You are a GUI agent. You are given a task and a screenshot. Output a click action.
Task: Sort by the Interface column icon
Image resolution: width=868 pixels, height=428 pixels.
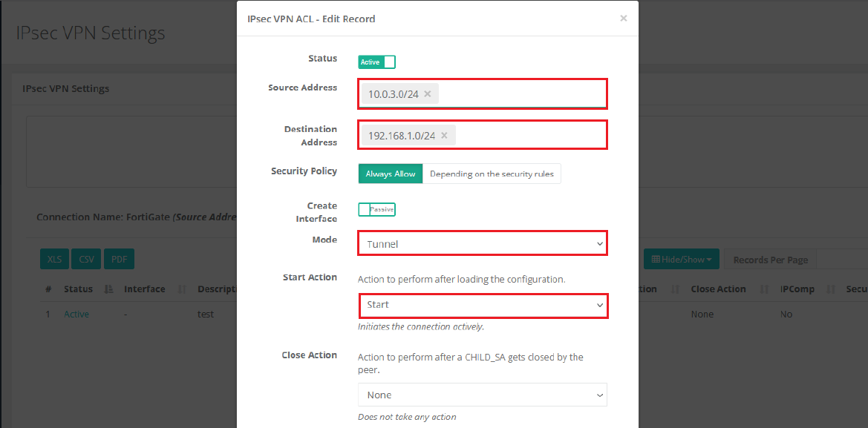181,289
